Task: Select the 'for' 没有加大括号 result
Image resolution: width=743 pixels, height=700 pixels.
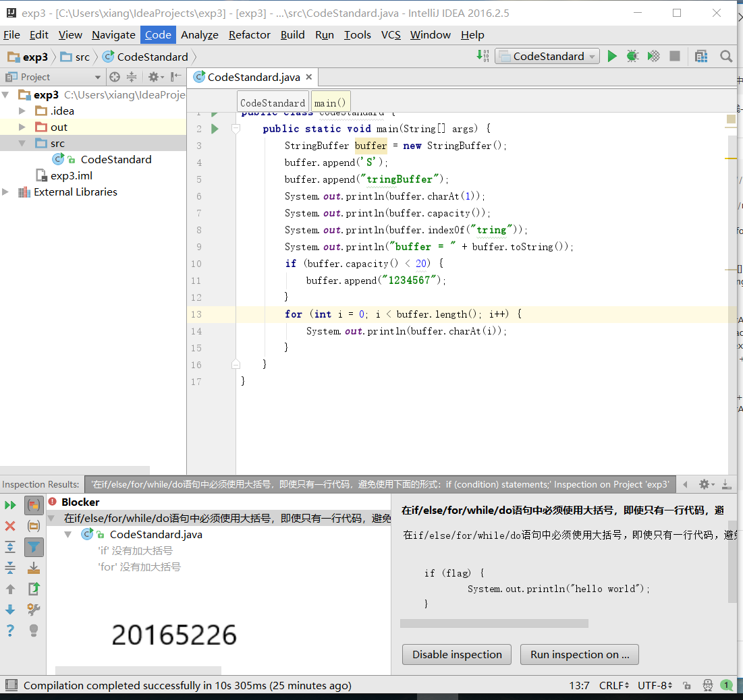Action: point(139,567)
